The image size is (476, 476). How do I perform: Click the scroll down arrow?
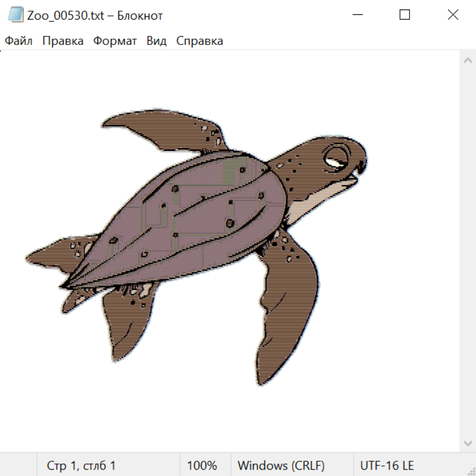(468, 443)
